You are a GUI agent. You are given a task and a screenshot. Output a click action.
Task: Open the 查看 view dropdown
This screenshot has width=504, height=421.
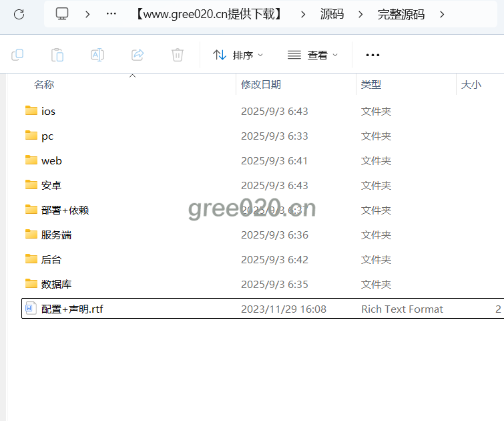[312, 55]
